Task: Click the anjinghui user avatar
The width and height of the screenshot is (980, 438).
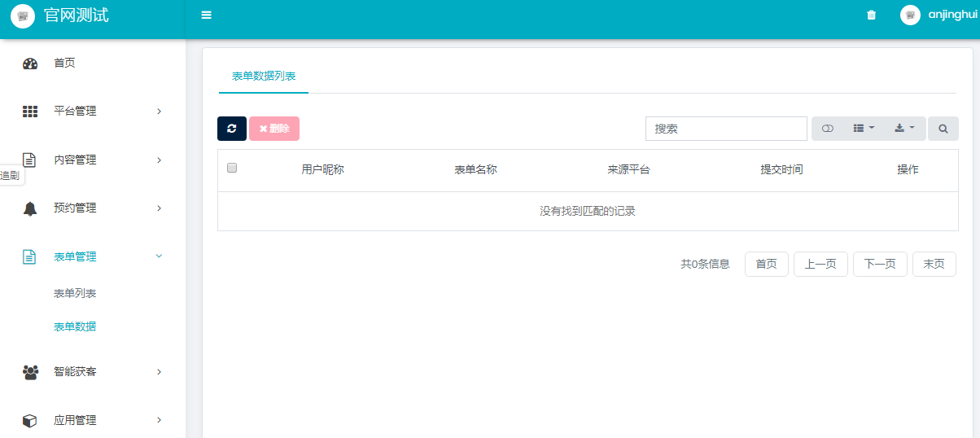Action: pos(910,15)
